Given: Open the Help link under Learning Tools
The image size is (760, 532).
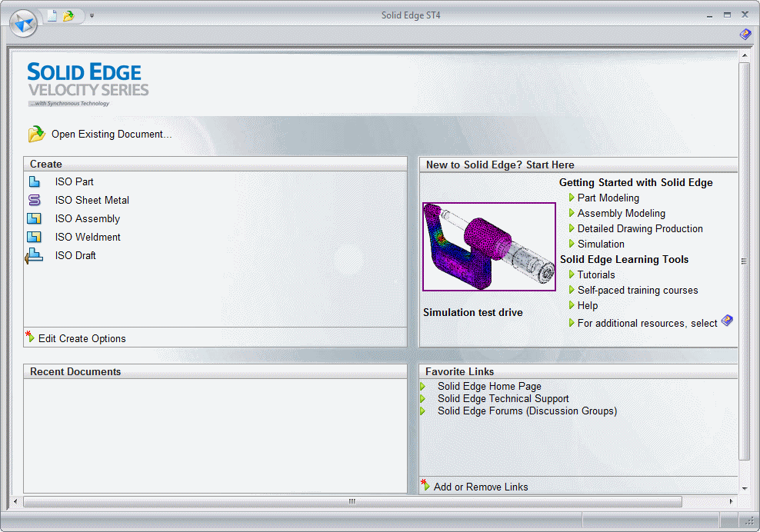Looking at the screenshot, I should 588,306.
